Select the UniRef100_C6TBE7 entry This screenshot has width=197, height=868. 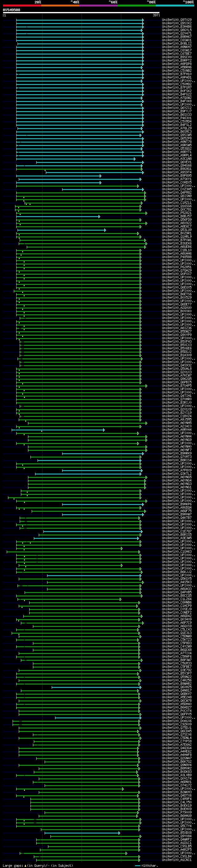[x=177, y=54]
